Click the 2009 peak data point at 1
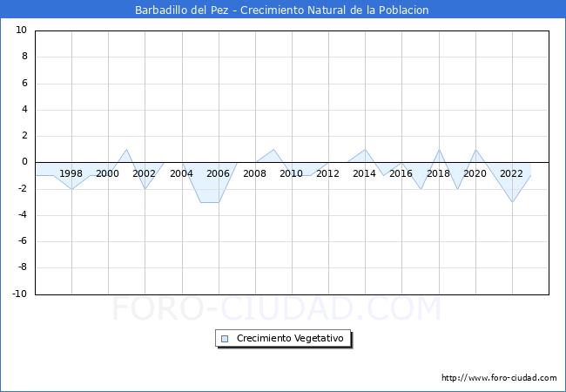Viewport: 566px width, 392px height. coord(273,150)
